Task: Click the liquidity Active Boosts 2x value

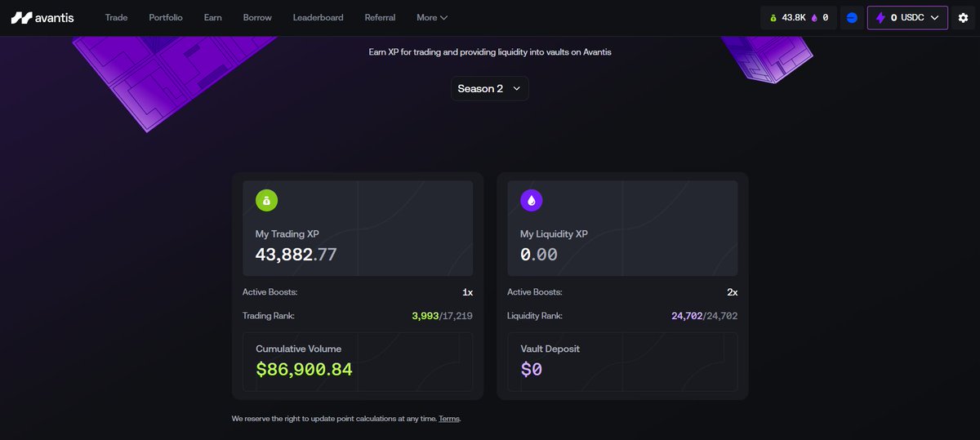Action: click(732, 292)
